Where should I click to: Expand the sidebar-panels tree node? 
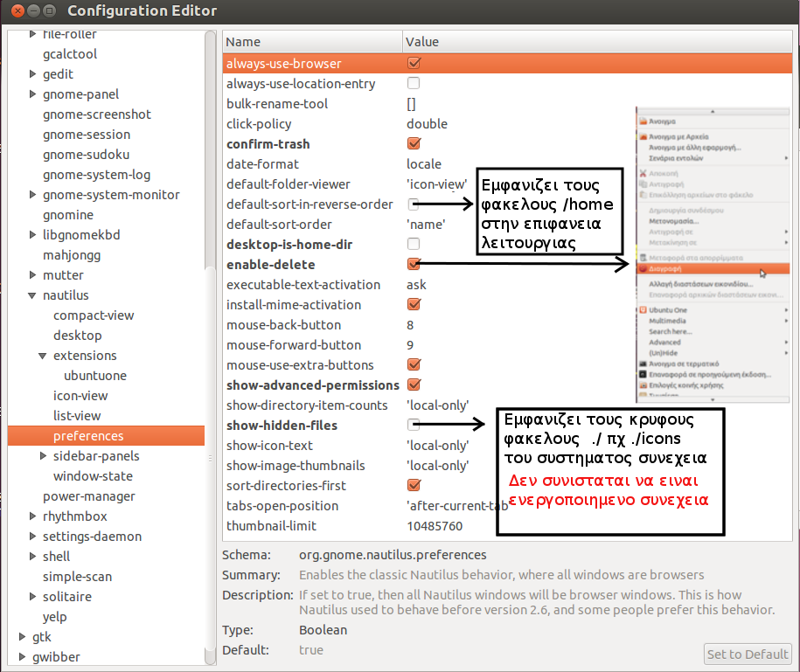pyautogui.click(x=44, y=456)
